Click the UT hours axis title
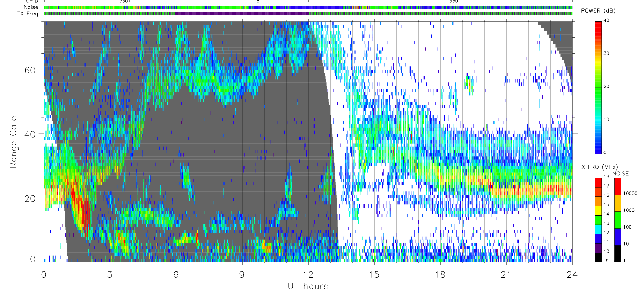The width and height of the screenshot is (644, 297). click(x=308, y=287)
